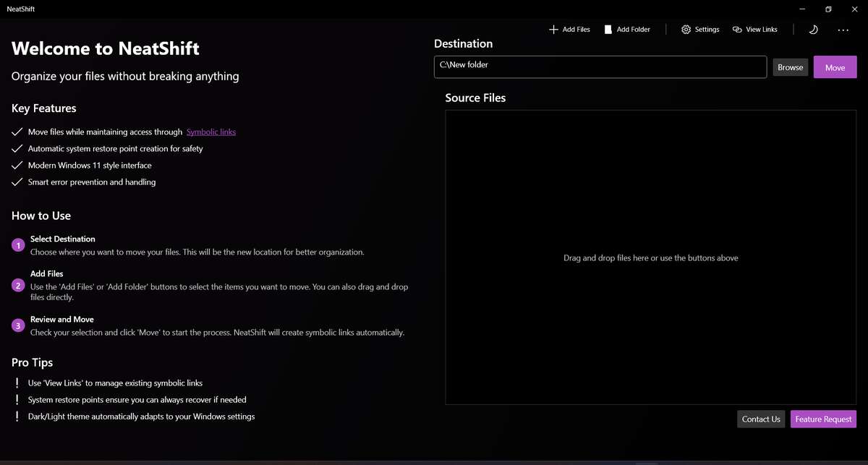868x465 pixels.
Task: Click the Browse button
Action: pyautogui.click(x=790, y=67)
